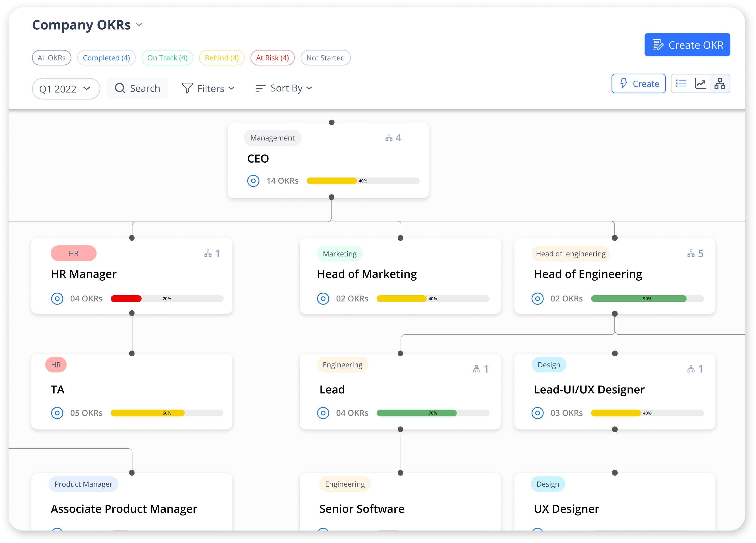Click the subtree icon showing 1 on HR Manager card
756x543 pixels.
pyautogui.click(x=211, y=253)
